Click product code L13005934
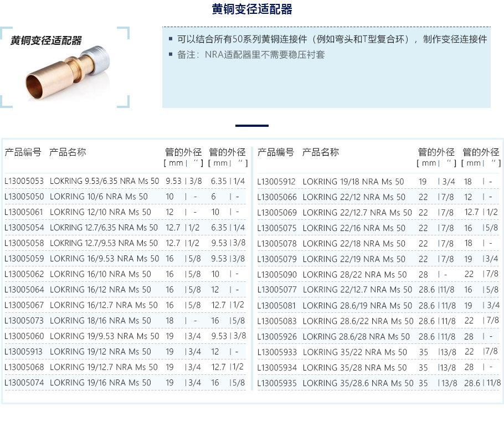This screenshot has width=504, height=432. [277, 367]
